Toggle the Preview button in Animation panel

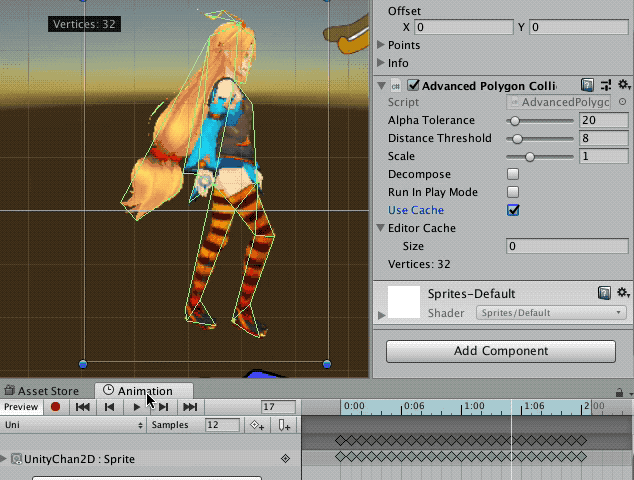21,407
